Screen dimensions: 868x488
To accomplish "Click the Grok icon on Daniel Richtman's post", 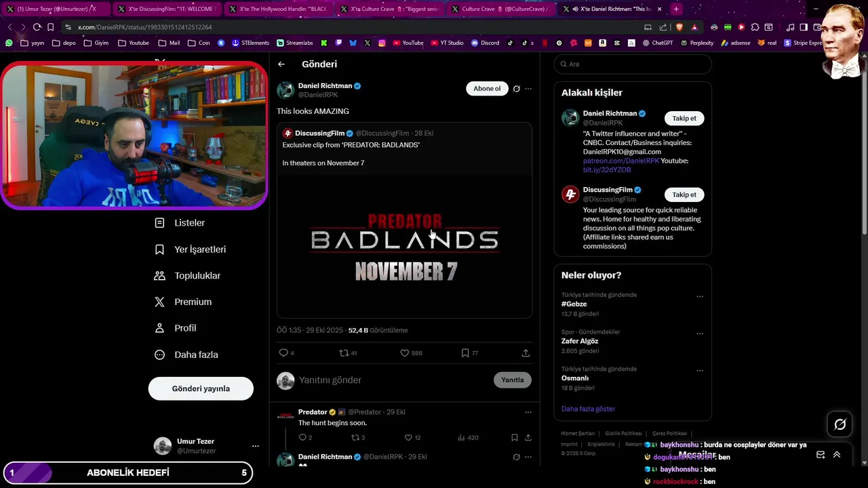I will pos(516,89).
